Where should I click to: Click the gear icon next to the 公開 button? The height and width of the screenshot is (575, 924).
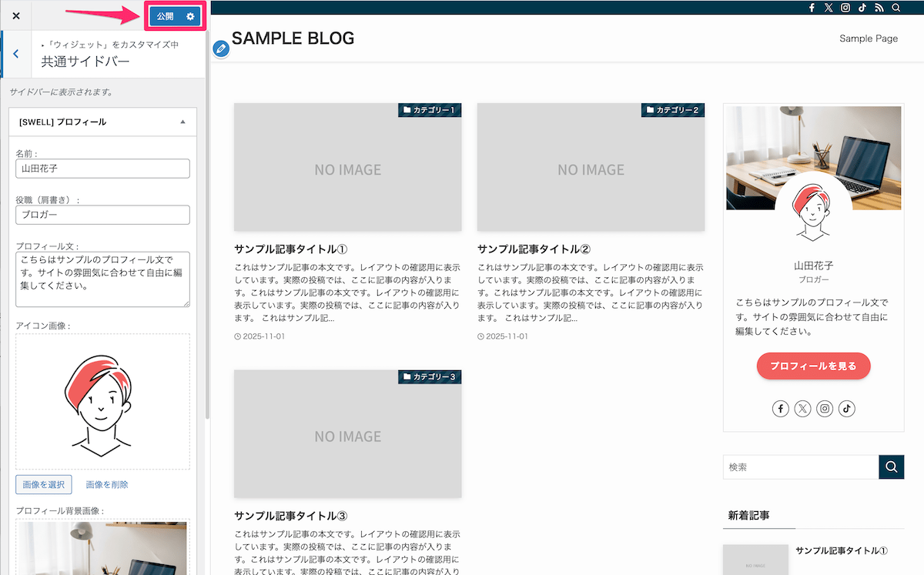pos(189,15)
